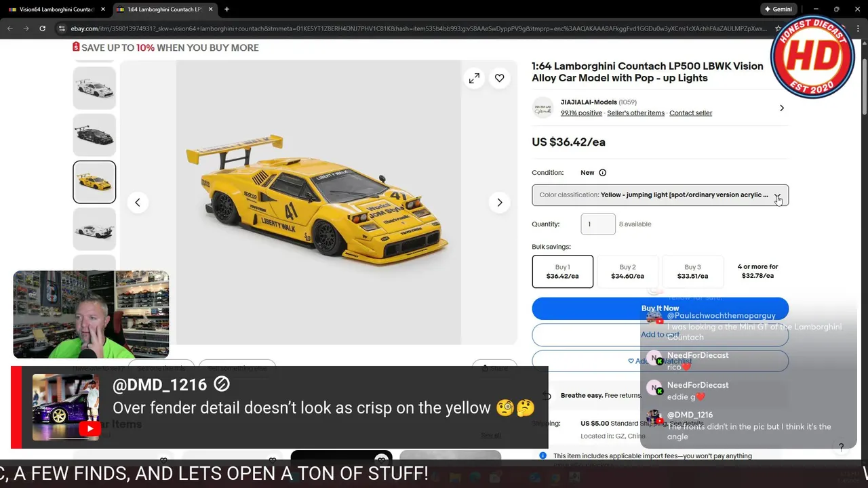Select the Buy 2 bulk savings option
868x488 pixels.
click(x=627, y=271)
